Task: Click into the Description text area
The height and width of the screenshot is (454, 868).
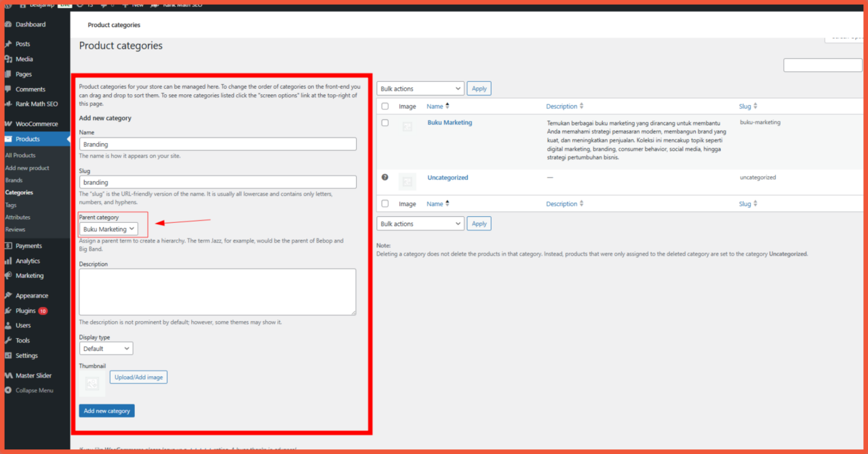Action: coord(217,291)
